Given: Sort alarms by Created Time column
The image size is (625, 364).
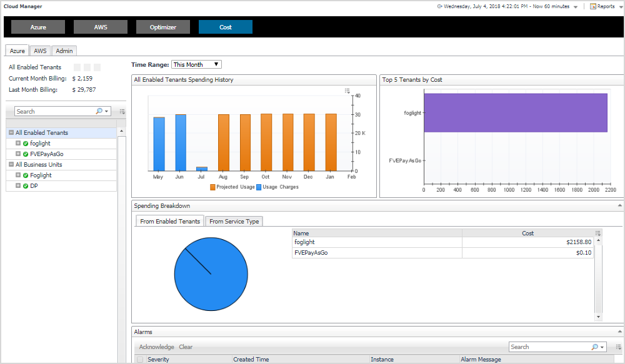Looking at the screenshot, I should (301, 359).
